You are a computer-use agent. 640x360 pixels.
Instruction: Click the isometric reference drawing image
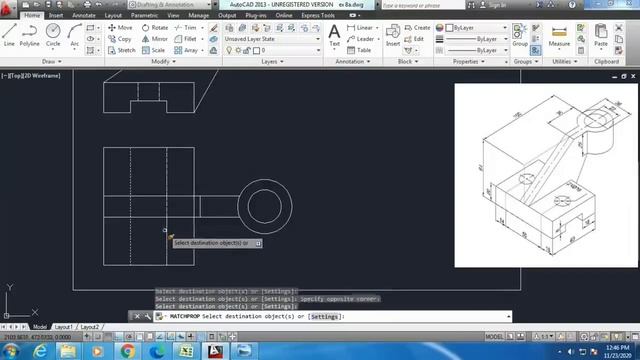546,176
